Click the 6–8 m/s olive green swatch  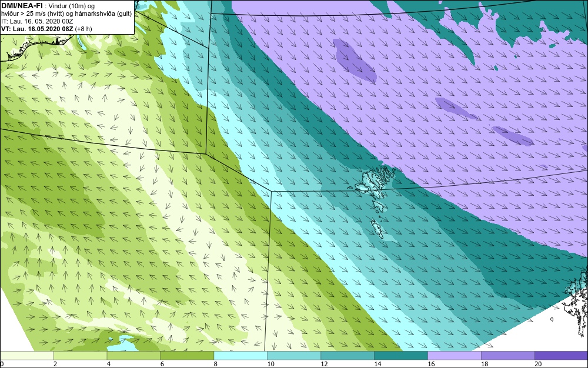pyautogui.click(x=187, y=355)
